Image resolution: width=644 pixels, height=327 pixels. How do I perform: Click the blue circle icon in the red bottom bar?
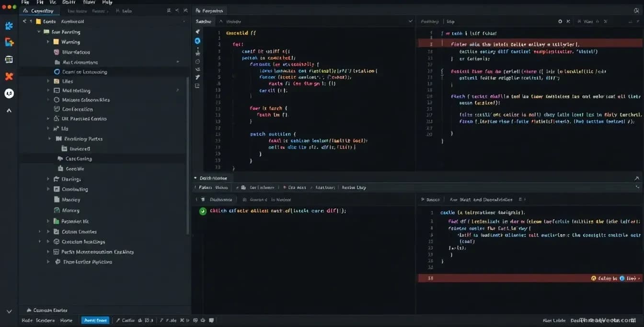(x=622, y=278)
